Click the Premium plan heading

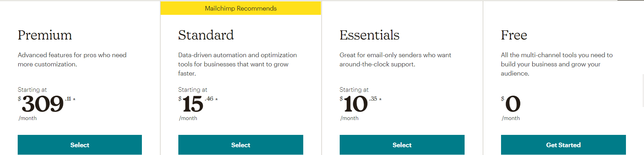45,35
